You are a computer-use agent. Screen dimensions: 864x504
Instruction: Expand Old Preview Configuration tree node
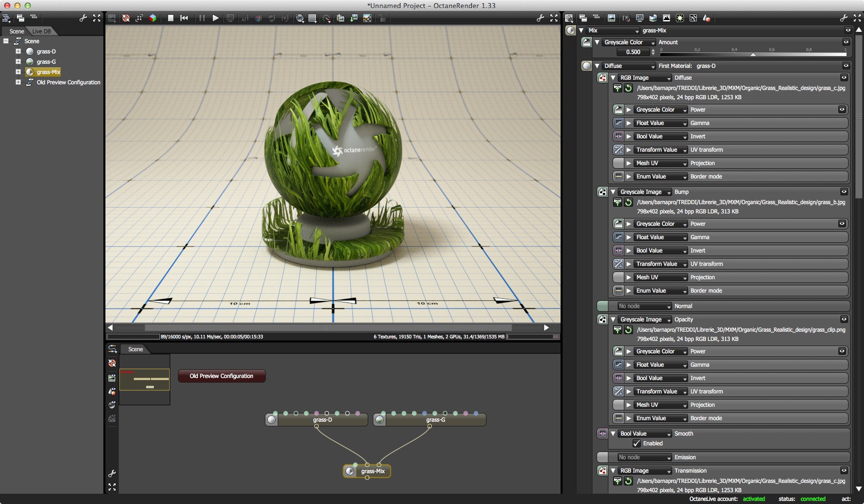[x=18, y=82]
